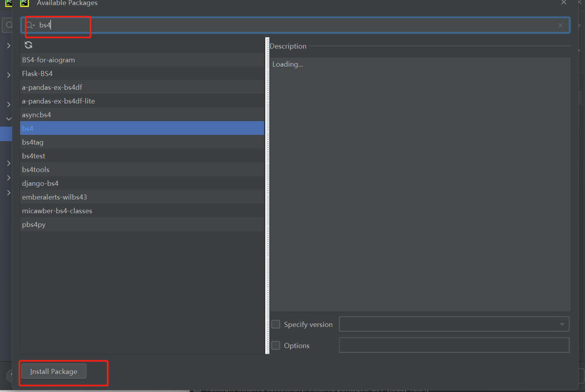Select bs4test package
This screenshot has width=585, height=392.
click(142, 156)
